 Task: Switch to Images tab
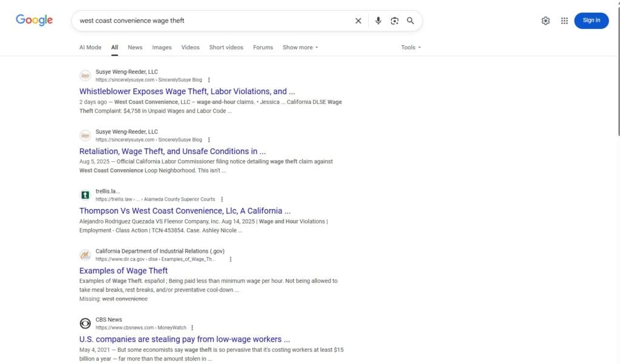click(x=162, y=47)
